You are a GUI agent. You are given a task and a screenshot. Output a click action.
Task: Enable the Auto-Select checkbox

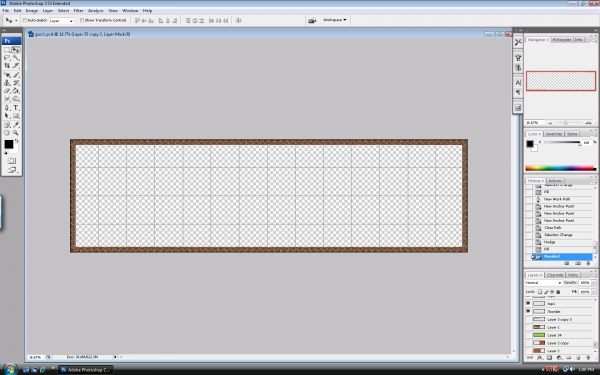pyautogui.click(x=25, y=20)
